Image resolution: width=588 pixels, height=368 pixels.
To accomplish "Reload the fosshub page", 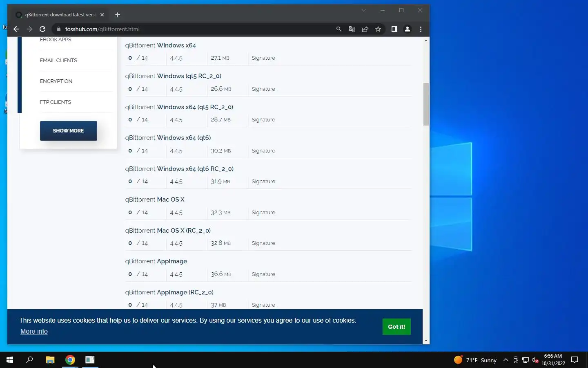I will point(42,29).
